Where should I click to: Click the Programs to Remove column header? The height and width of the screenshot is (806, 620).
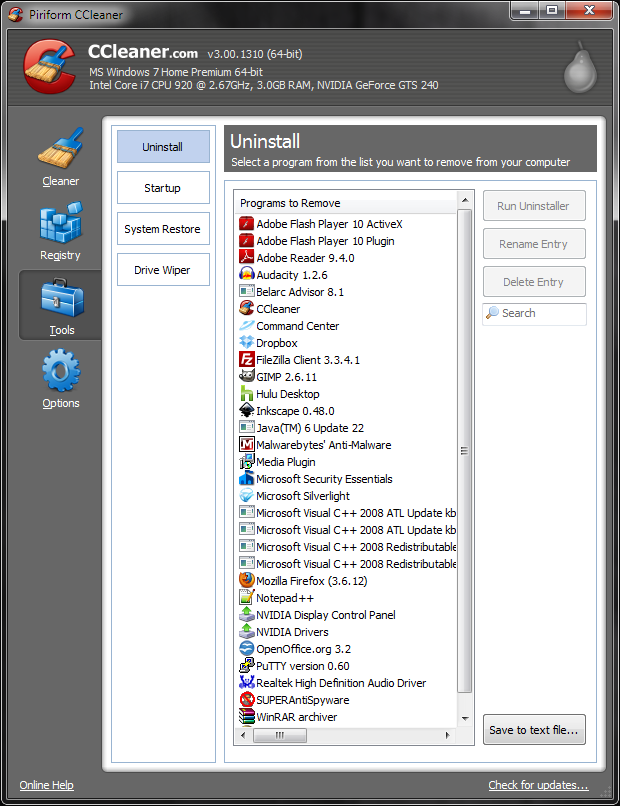tap(345, 203)
